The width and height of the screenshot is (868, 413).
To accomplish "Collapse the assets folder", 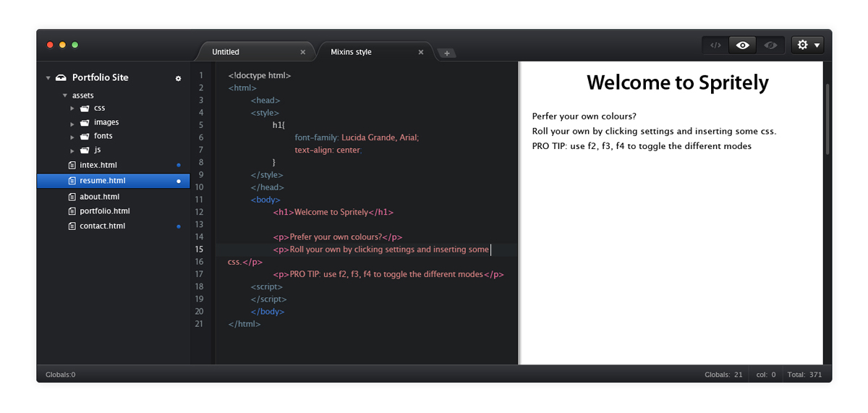I will click(x=64, y=95).
